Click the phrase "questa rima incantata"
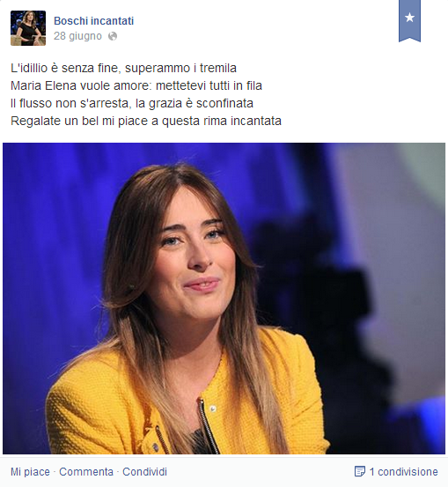The height and width of the screenshot is (487, 448). click(x=222, y=122)
